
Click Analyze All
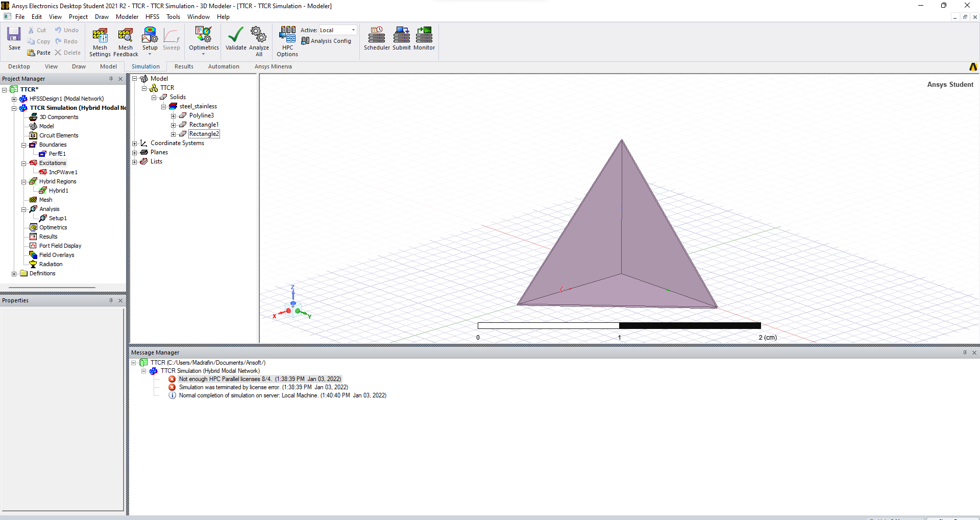tap(259, 41)
